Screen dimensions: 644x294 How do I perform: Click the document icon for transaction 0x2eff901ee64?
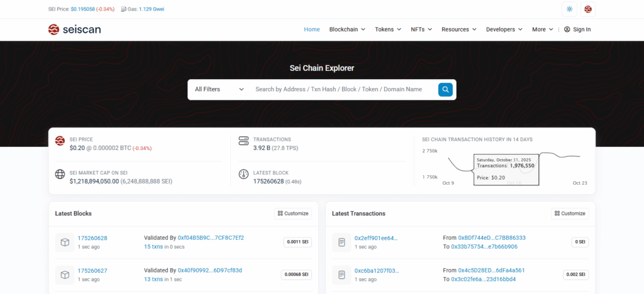point(341,242)
